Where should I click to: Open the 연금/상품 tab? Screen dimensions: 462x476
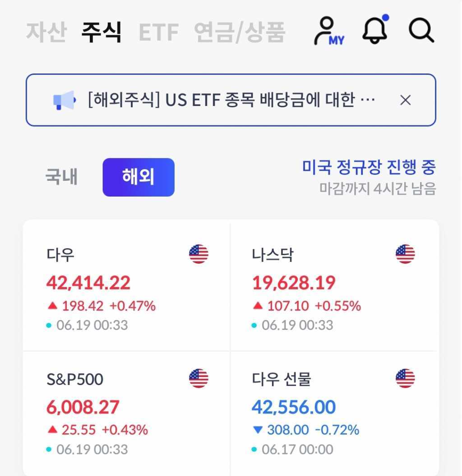(240, 32)
